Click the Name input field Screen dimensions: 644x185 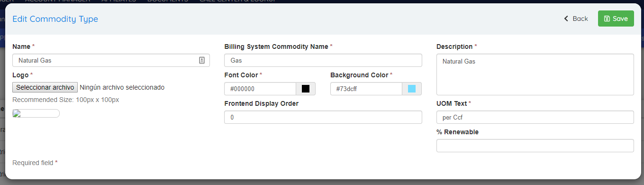coord(111,60)
